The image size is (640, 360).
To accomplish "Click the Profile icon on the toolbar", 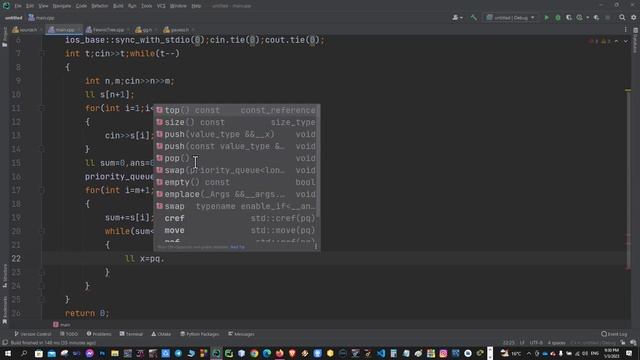I will pos(580,18).
